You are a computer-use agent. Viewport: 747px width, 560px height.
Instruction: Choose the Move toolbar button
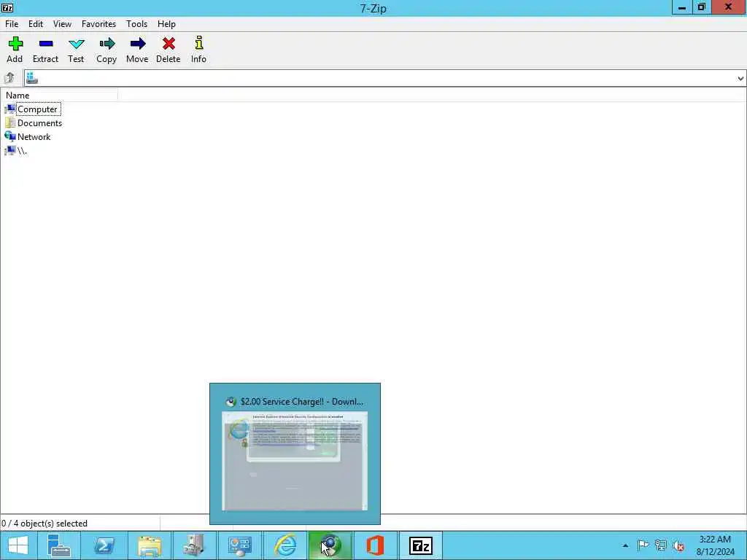[x=137, y=50]
